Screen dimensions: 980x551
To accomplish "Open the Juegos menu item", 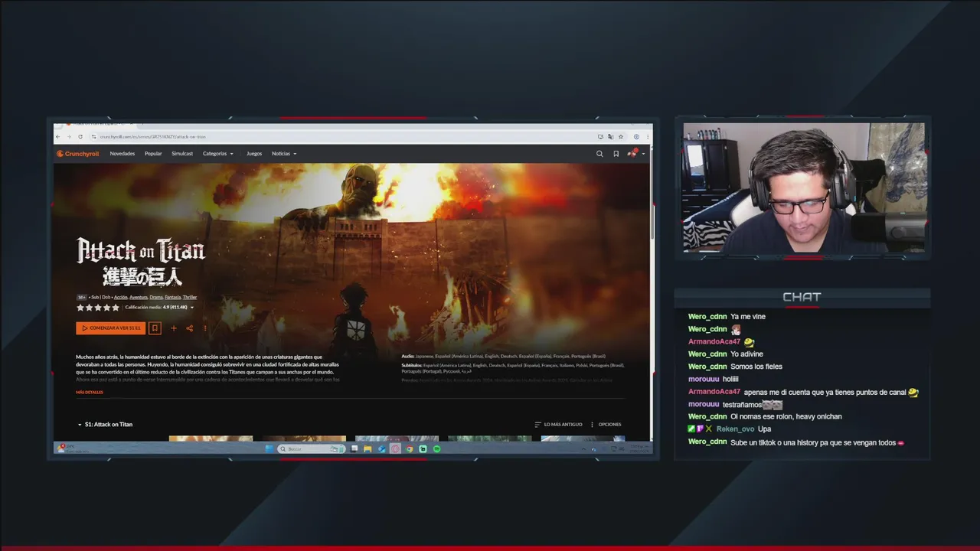I will click(x=254, y=154).
